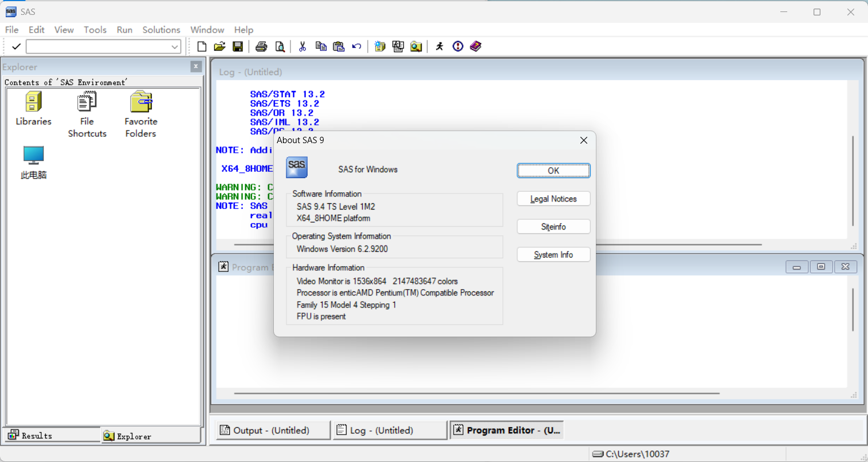Click the Log window vertical scrollbar
Screen dimensions: 868x462
tap(853, 180)
